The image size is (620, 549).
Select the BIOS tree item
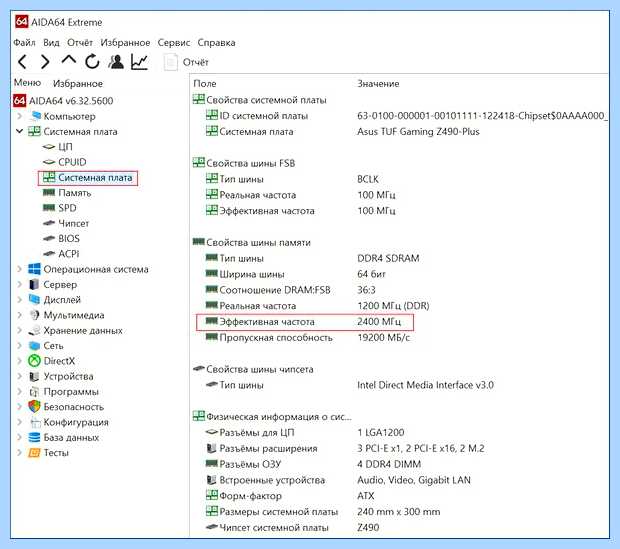click(x=69, y=239)
